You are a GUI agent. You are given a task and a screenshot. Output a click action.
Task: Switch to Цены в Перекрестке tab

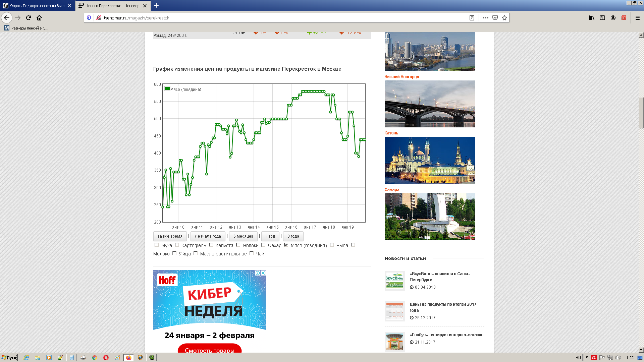click(x=113, y=6)
